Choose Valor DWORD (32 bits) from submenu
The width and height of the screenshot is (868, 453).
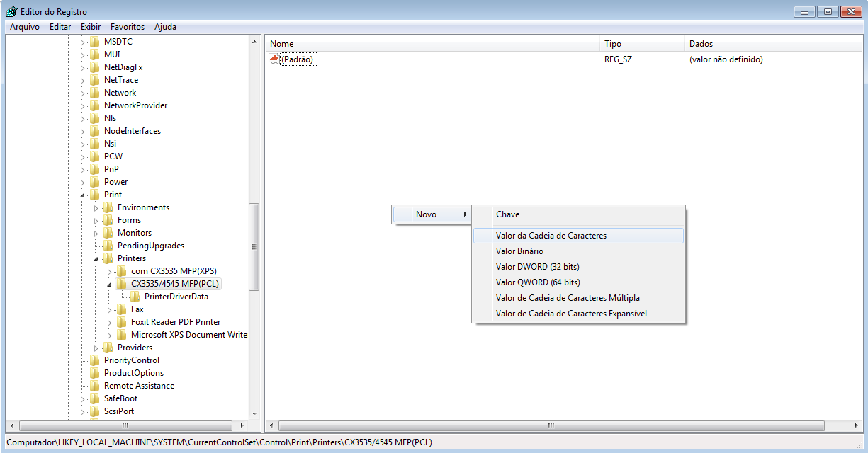point(537,267)
